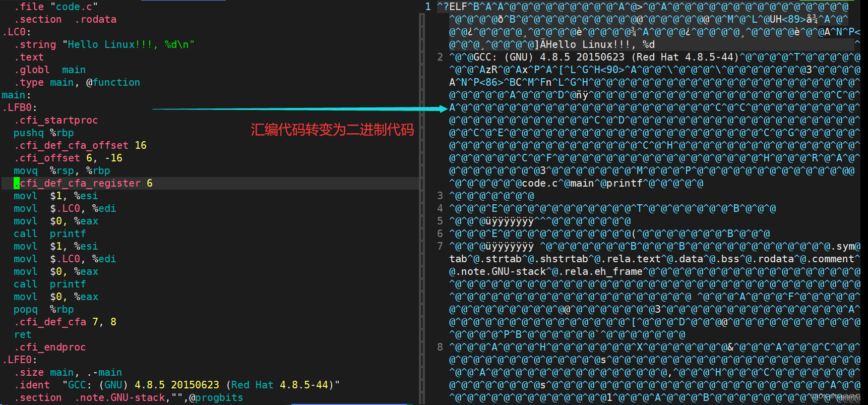Viewport: 868px width, 405px height.
Task: Click the '.cfi_startproc' line
Action: coord(56,120)
